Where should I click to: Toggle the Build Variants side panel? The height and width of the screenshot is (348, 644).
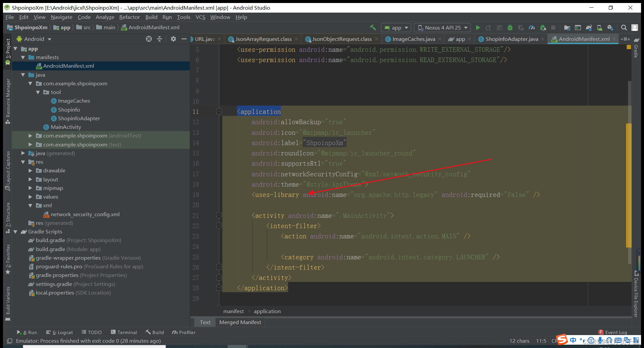8,304
